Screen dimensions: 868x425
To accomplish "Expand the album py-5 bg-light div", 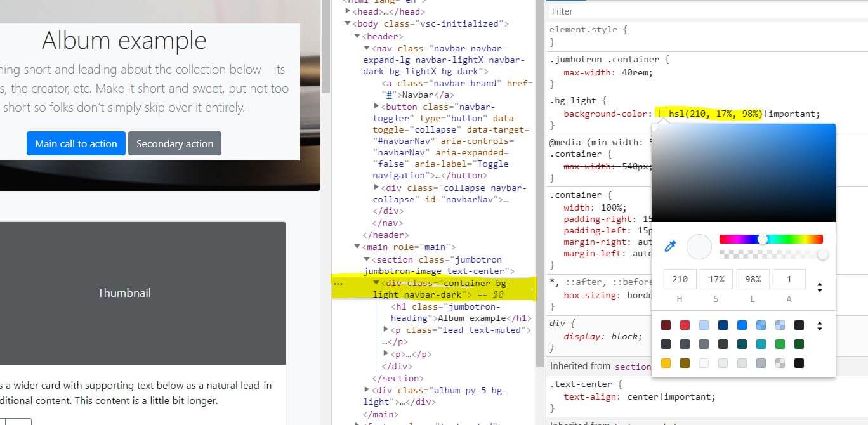I will 367,390.
